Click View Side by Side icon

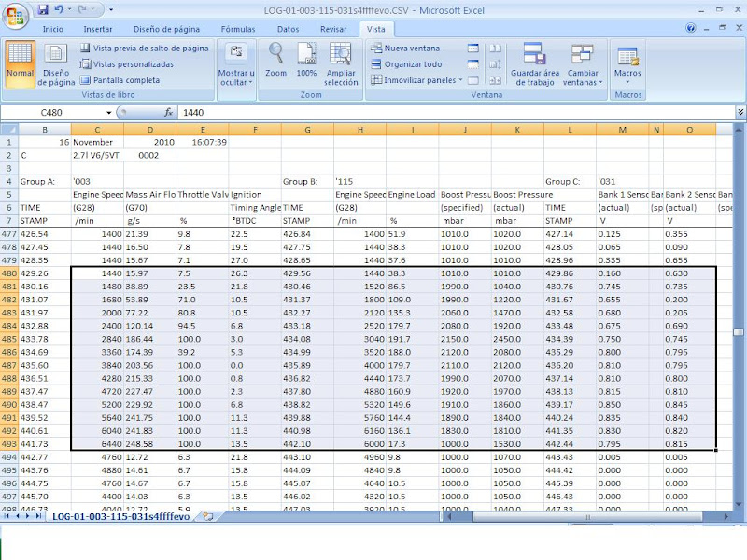tap(496, 49)
